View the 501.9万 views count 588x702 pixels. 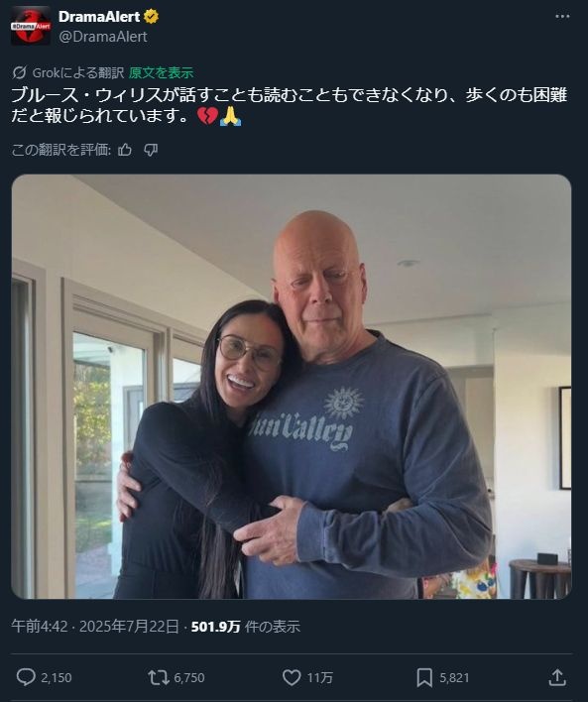216,627
